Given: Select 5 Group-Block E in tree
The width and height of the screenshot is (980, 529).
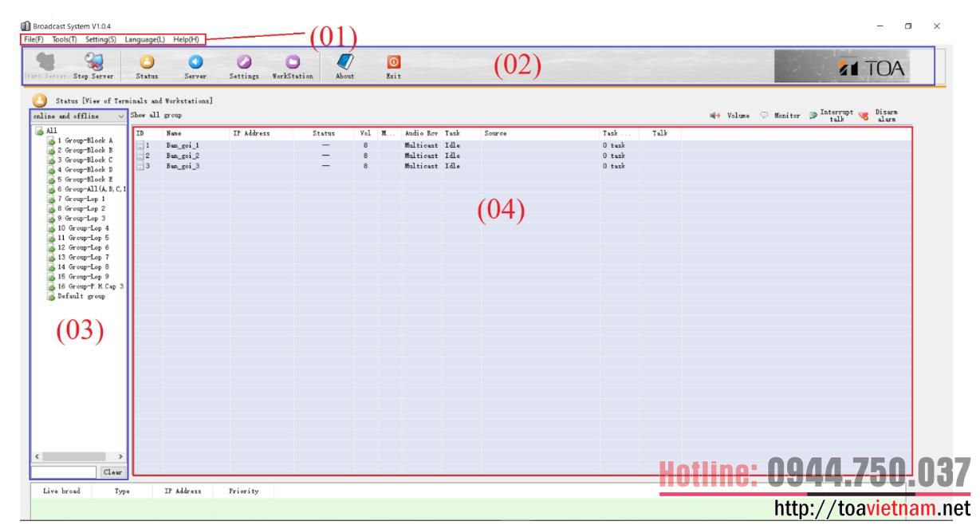Looking at the screenshot, I should 84,179.
